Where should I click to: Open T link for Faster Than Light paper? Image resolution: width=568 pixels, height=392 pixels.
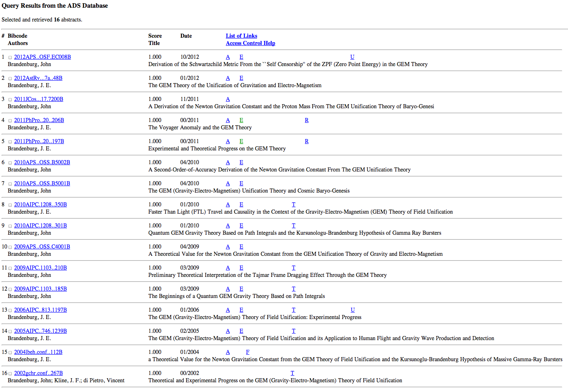point(294,204)
